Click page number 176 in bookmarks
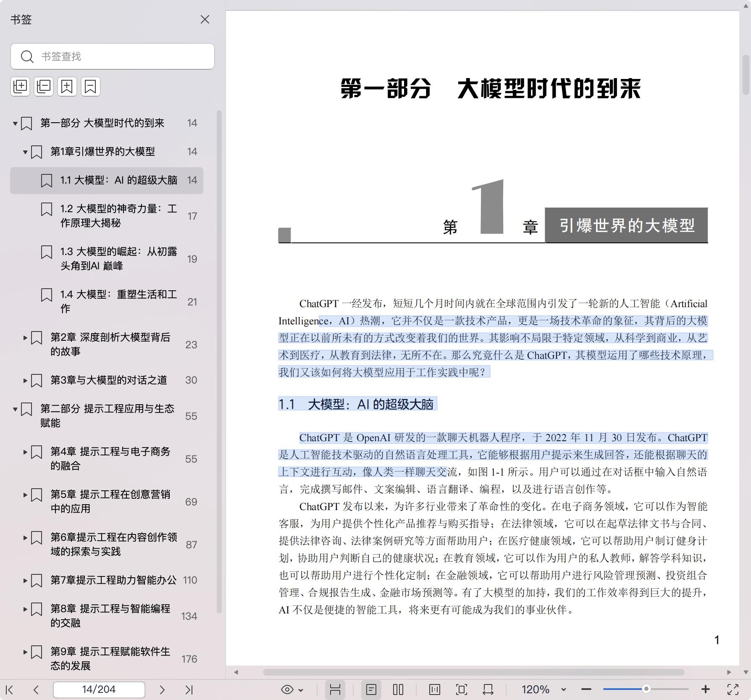This screenshot has width=751, height=700. click(x=189, y=659)
